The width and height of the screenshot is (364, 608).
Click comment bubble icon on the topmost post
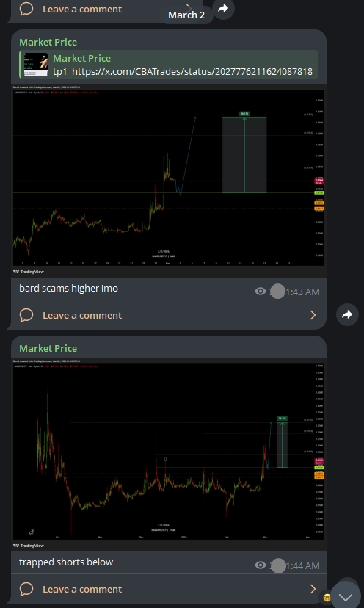[x=26, y=9]
